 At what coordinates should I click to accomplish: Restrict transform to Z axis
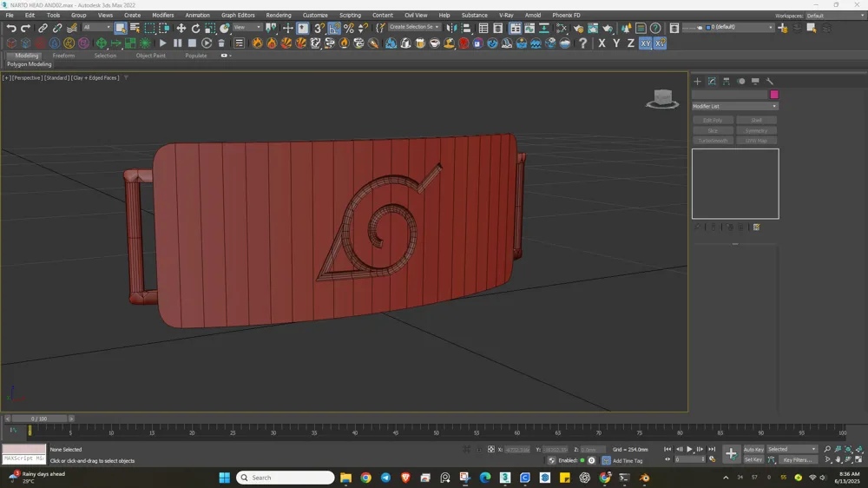tap(630, 43)
